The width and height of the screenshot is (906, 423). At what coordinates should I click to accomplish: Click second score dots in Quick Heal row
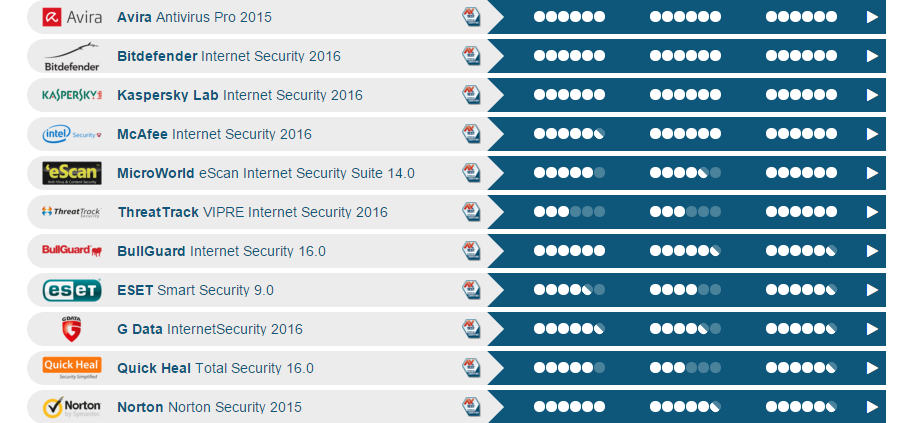[x=685, y=368]
